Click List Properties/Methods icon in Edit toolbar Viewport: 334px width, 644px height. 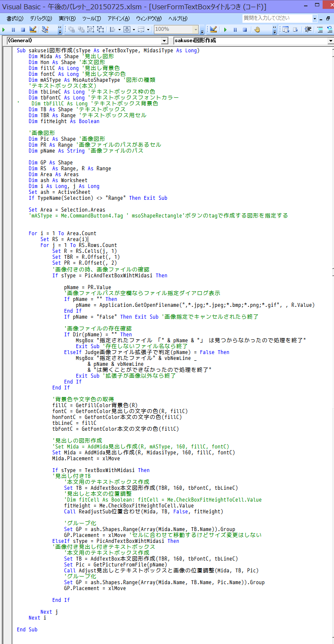pyautogui.click(x=286, y=30)
